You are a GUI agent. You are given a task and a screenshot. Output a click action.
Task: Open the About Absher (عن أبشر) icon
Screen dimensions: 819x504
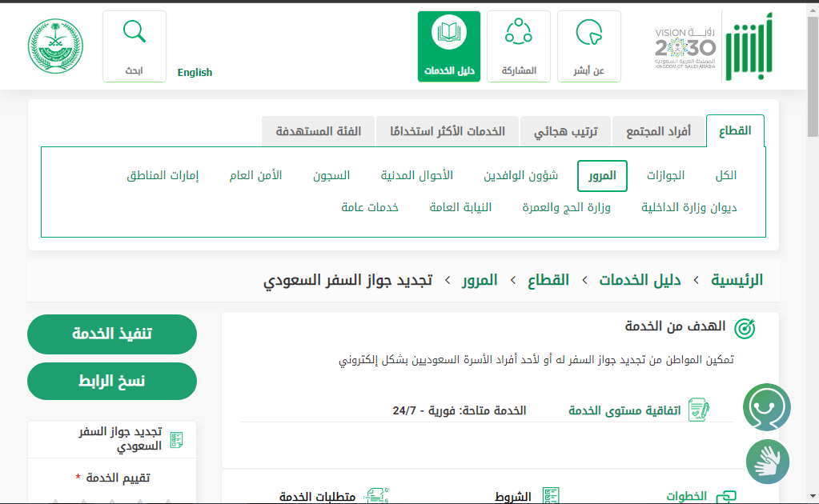pos(588,46)
